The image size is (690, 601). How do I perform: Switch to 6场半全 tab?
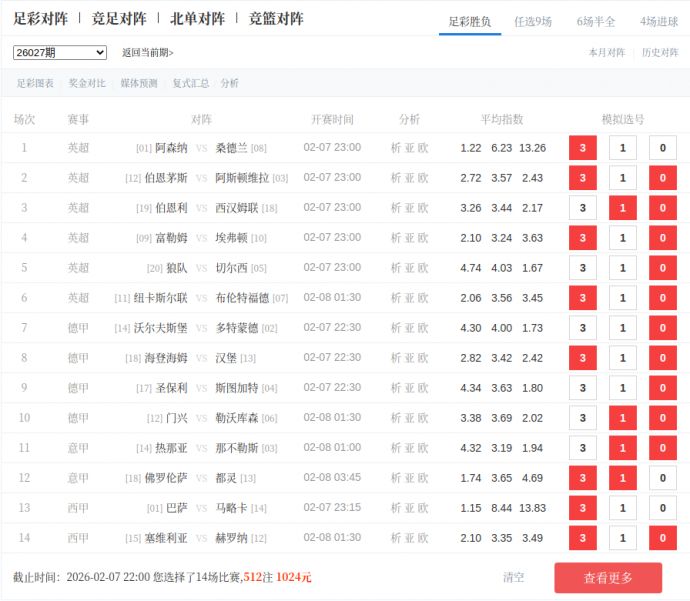tap(596, 21)
